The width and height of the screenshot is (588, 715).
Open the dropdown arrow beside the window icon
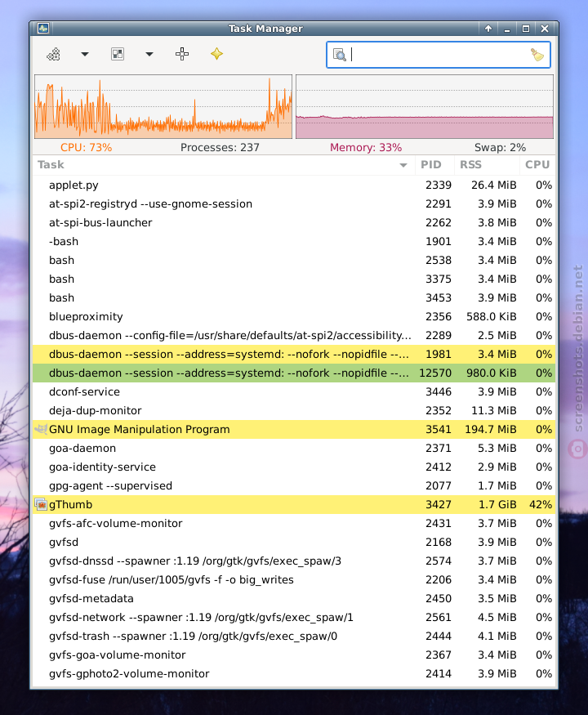tap(149, 54)
